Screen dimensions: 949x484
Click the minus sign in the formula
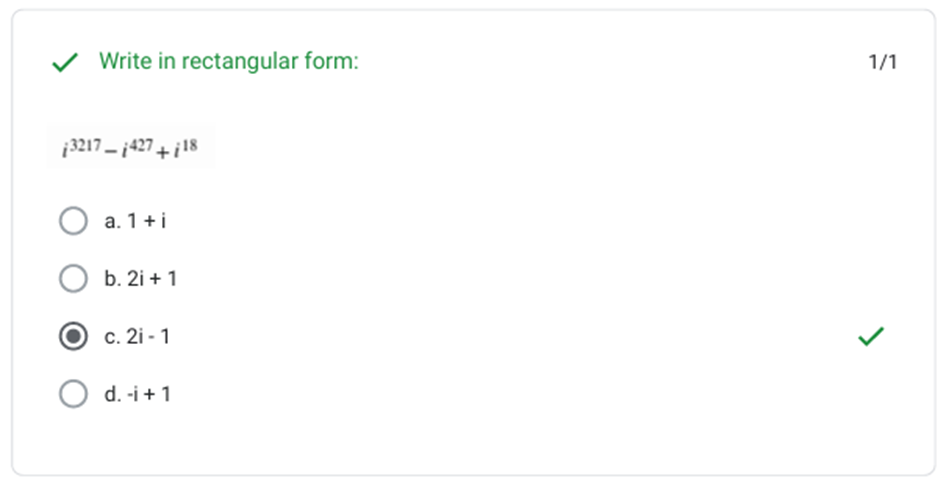(x=110, y=150)
